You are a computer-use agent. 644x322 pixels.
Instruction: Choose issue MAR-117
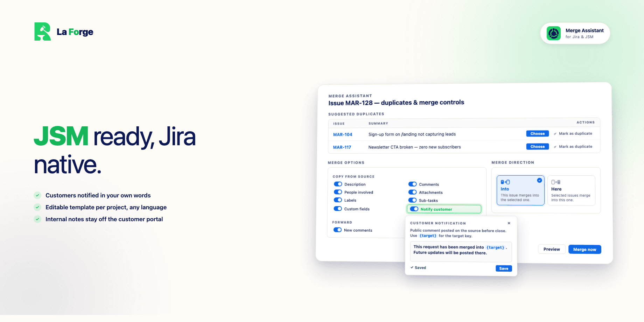537,147
